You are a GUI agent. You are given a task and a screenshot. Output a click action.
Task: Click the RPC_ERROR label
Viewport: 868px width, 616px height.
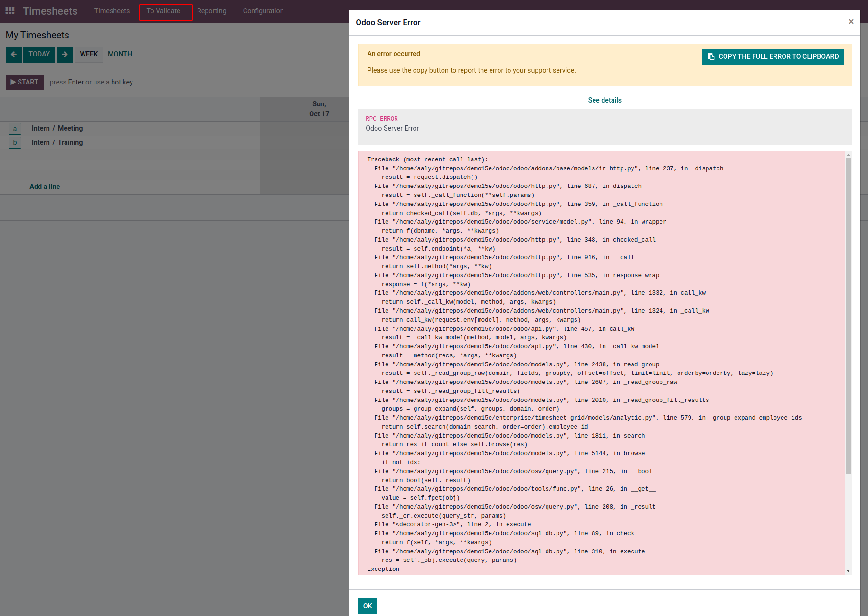click(x=382, y=119)
